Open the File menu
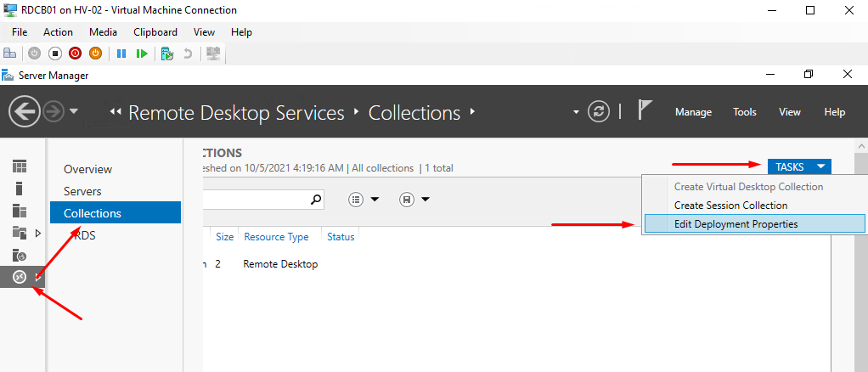The image size is (868, 372). [x=20, y=32]
